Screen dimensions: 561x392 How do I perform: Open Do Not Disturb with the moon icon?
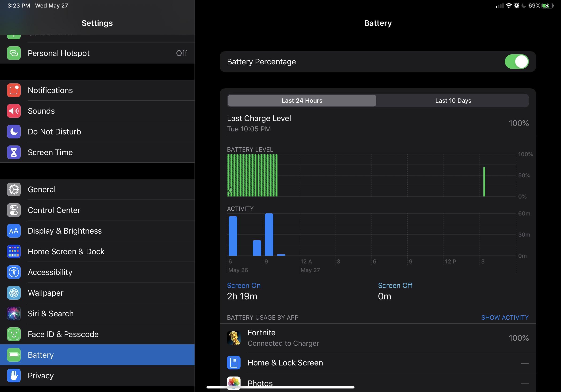[x=14, y=131]
